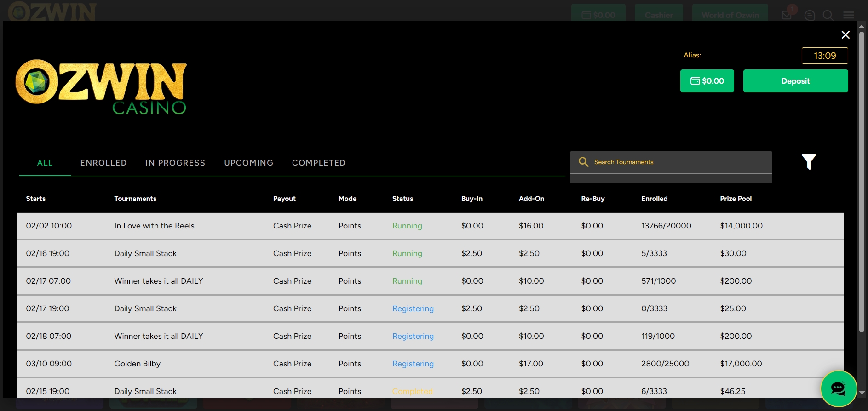
Task: Click the Payout column header
Action: (284, 199)
